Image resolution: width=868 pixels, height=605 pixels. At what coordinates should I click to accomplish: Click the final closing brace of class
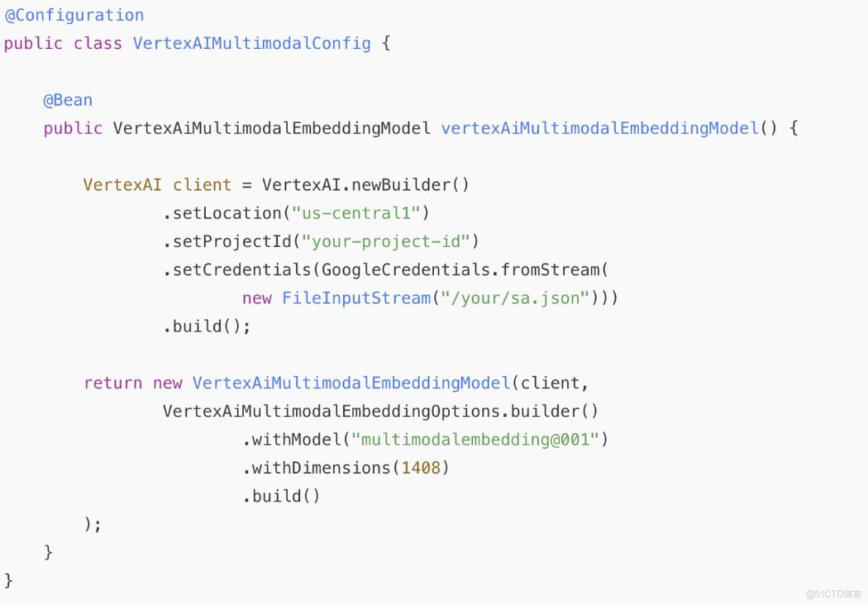8,580
